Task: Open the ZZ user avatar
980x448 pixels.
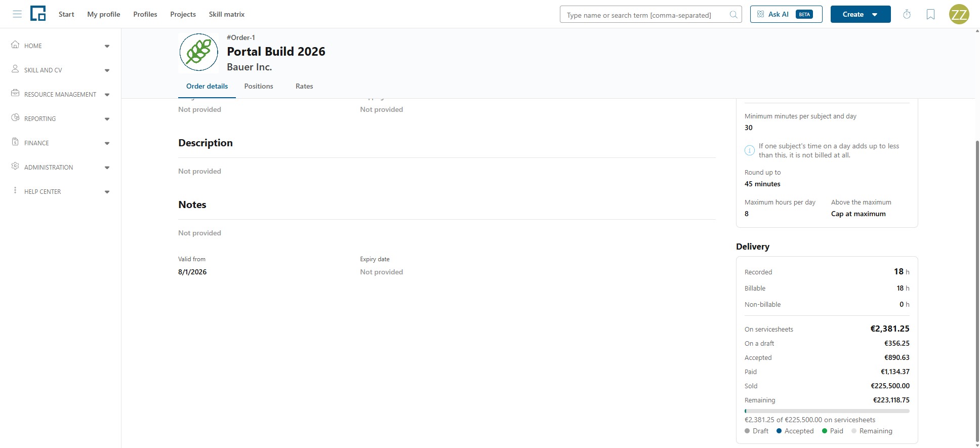Action: 959,14
